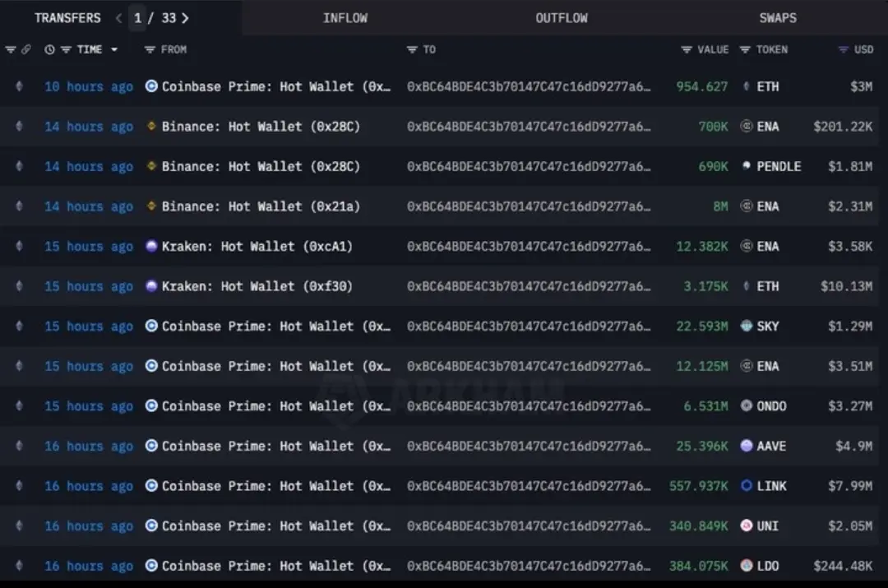Click the FROM column header label
Image resolution: width=888 pixels, height=588 pixels.
173,50
